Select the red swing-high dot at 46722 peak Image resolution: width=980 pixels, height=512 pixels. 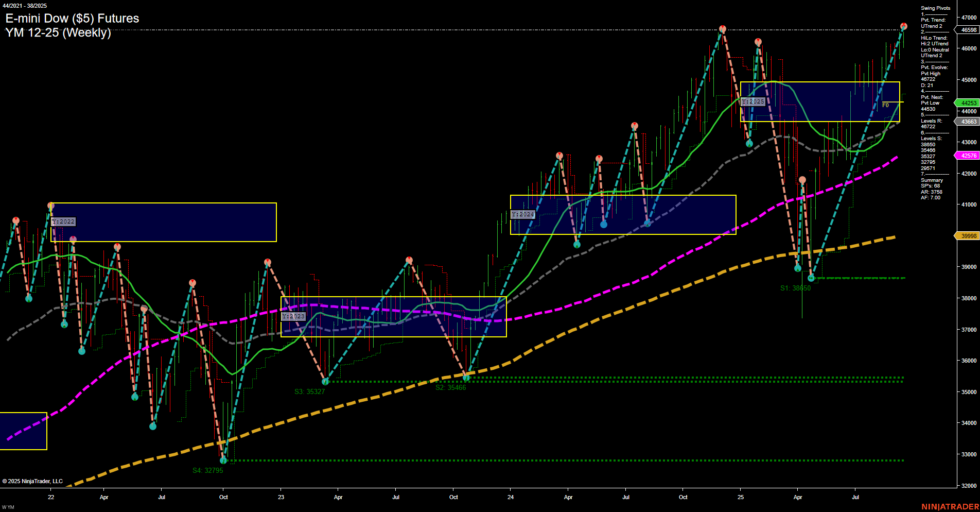click(x=723, y=29)
